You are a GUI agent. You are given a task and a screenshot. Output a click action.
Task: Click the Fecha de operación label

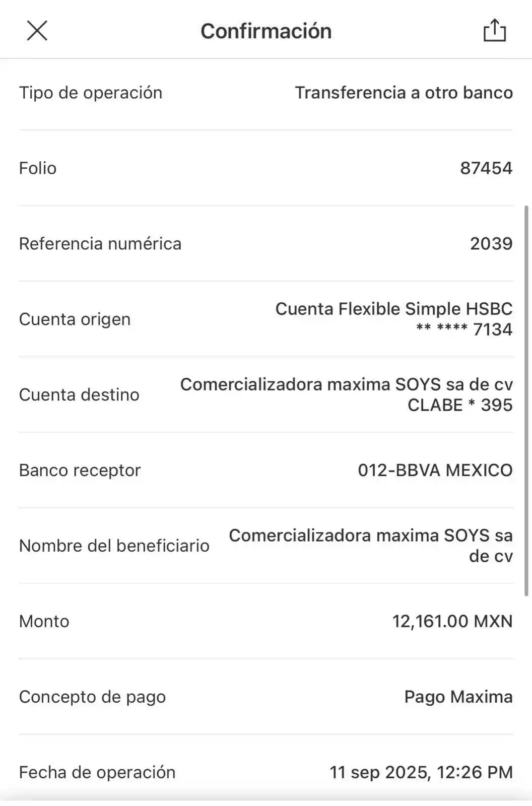tap(97, 772)
